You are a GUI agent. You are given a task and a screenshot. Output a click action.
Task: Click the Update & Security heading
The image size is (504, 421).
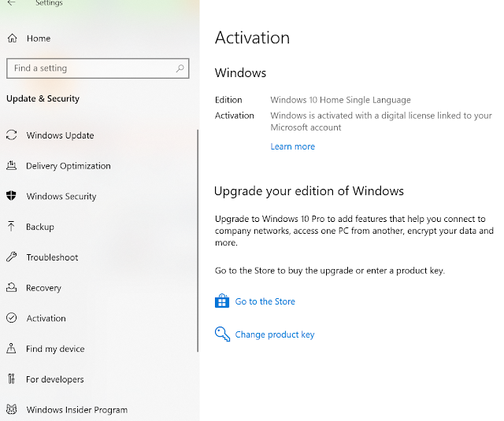point(43,98)
